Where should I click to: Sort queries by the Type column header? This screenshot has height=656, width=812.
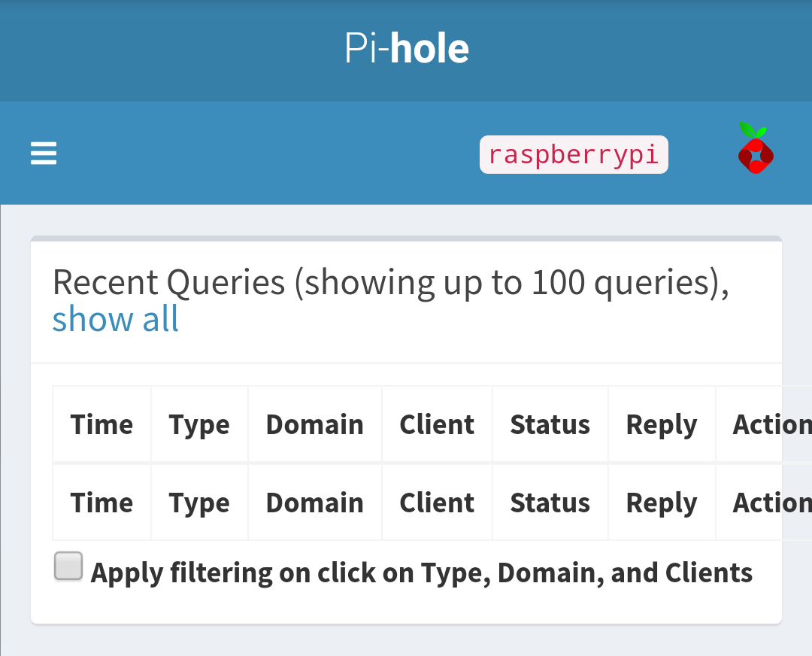coord(199,424)
